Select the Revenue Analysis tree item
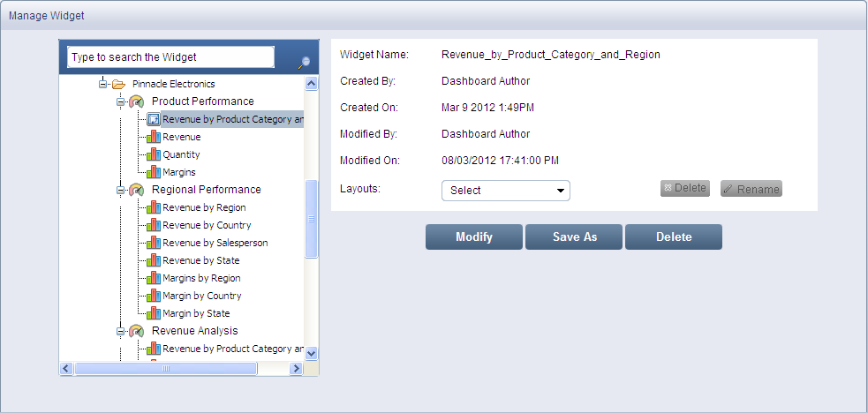The image size is (868, 413). tap(195, 331)
